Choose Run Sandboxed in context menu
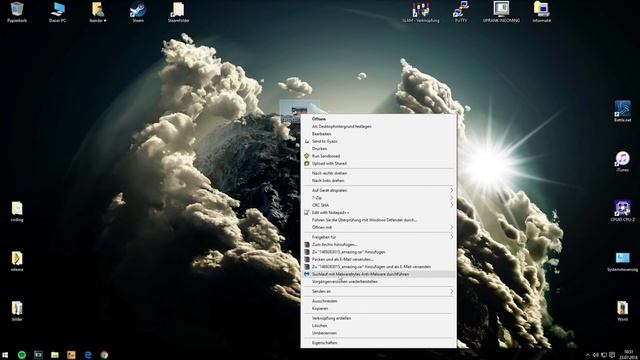 379,156
